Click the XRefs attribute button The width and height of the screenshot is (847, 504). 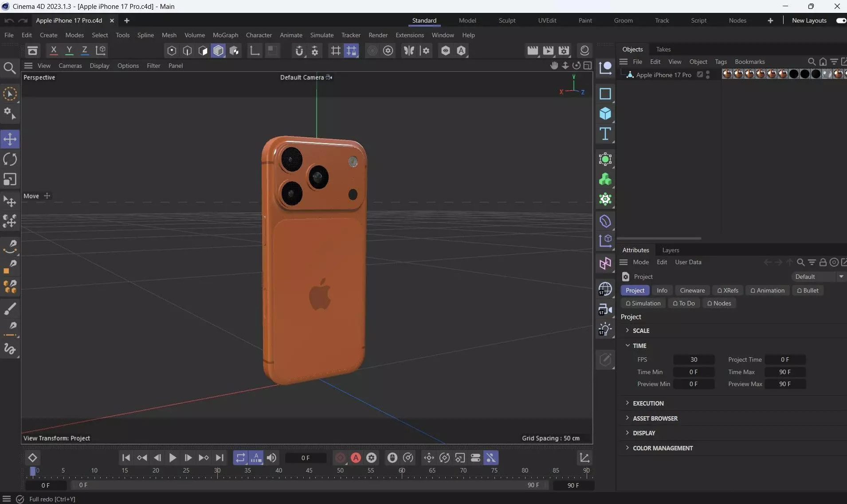[x=728, y=290]
